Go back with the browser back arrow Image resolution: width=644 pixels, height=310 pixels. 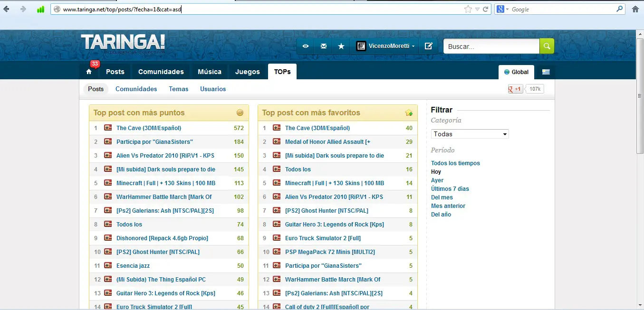coord(6,9)
